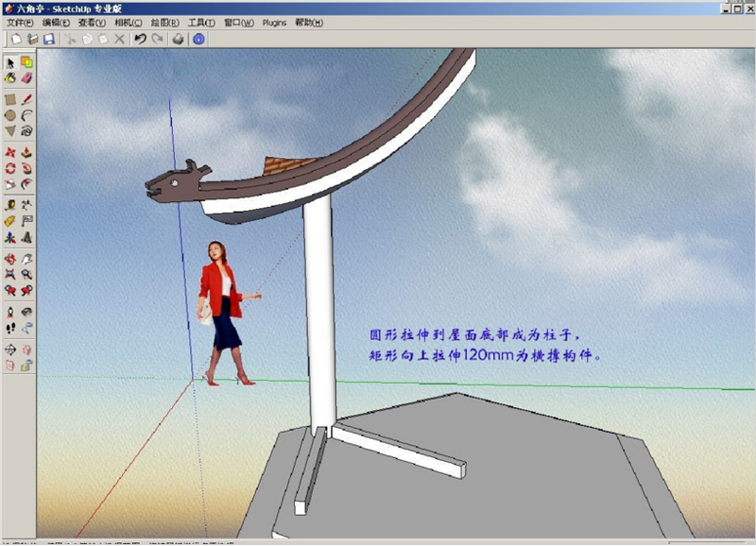Open the 帮助(H) menu
Image resolution: width=756 pixels, height=546 pixels.
click(x=309, y=23)
